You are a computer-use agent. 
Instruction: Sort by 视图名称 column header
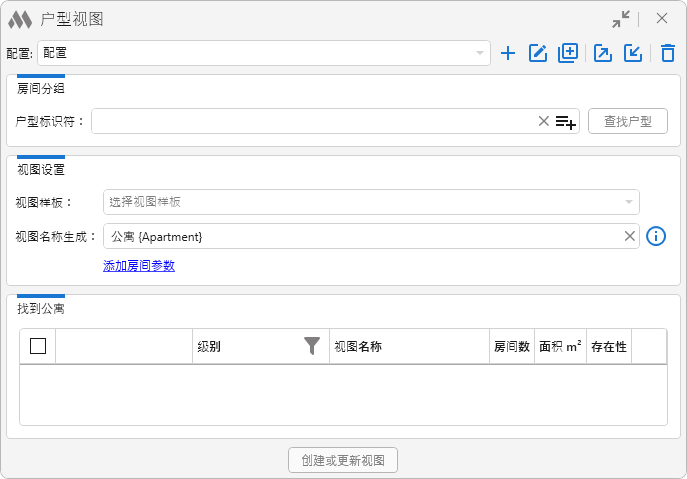click(x=409, y=346)
